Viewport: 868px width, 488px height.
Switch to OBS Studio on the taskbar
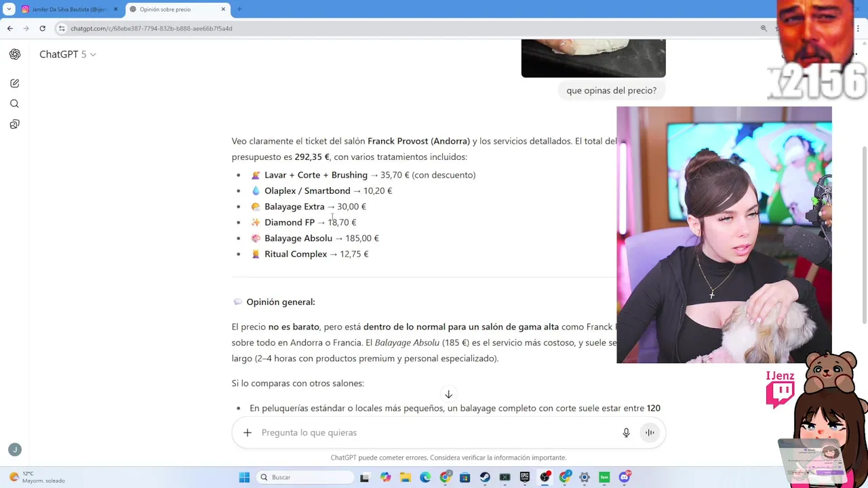click(x=545, y=477)
